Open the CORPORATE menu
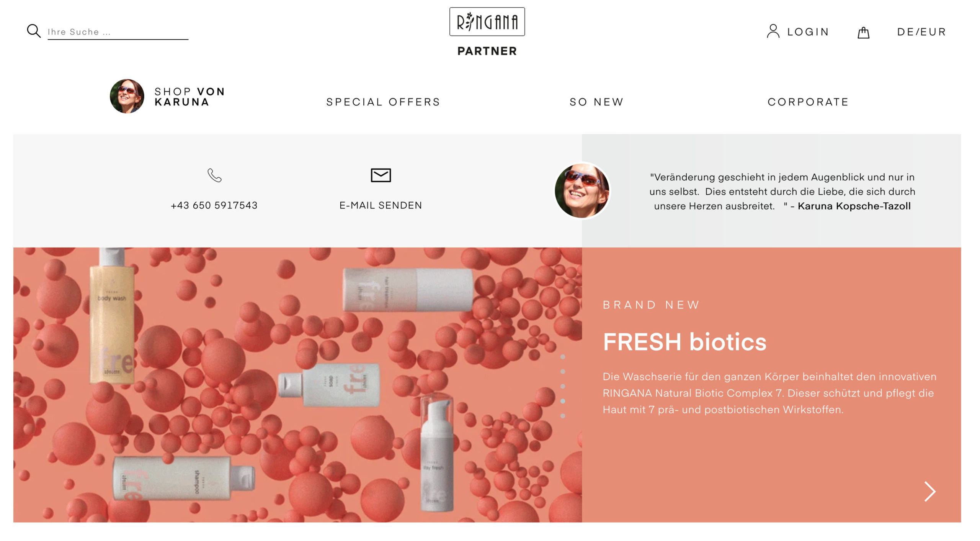This screenshot has width=980, height=541. pyautogui.click(x=808, y=102)
